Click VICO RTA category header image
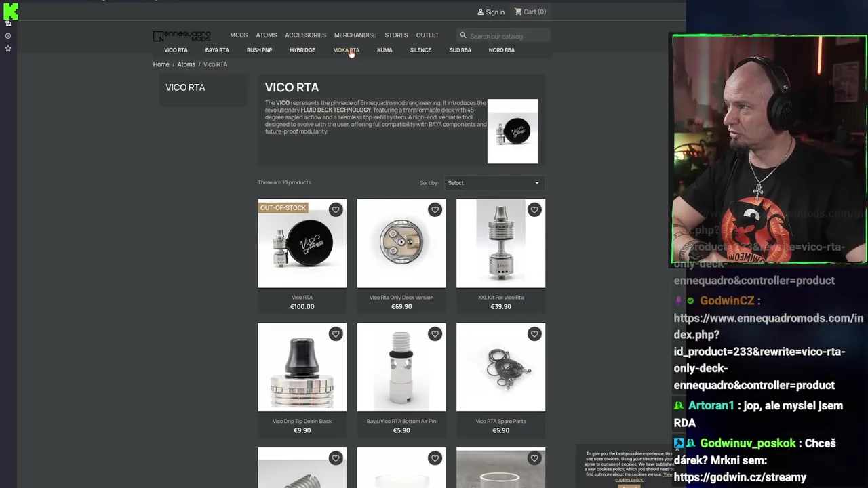The image size is (868, 488). point(513,131)
